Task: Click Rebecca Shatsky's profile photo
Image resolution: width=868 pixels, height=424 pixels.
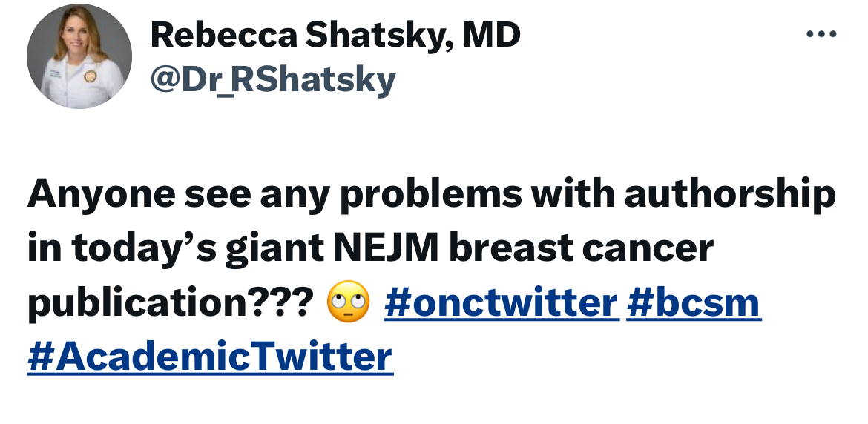Action: click(79, 56)
